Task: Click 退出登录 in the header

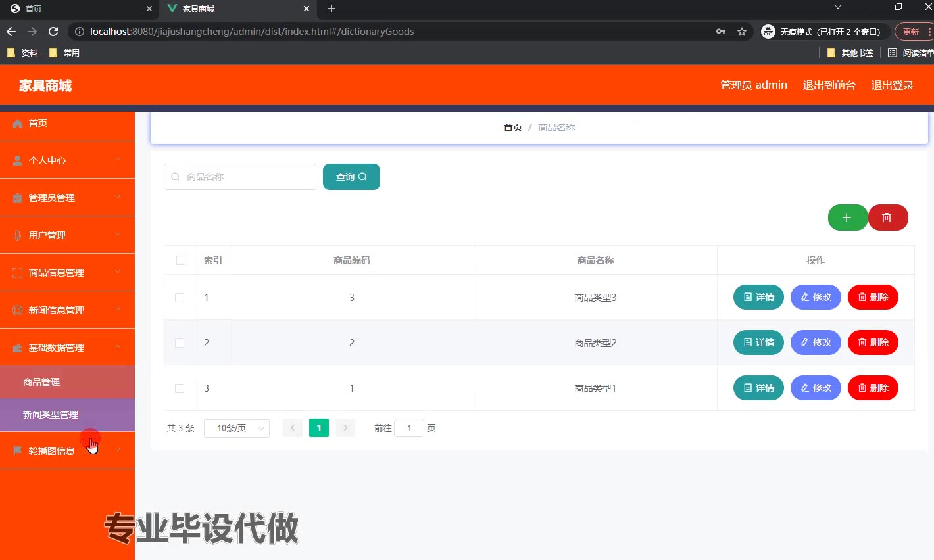Action: click(x=893, y=85)
